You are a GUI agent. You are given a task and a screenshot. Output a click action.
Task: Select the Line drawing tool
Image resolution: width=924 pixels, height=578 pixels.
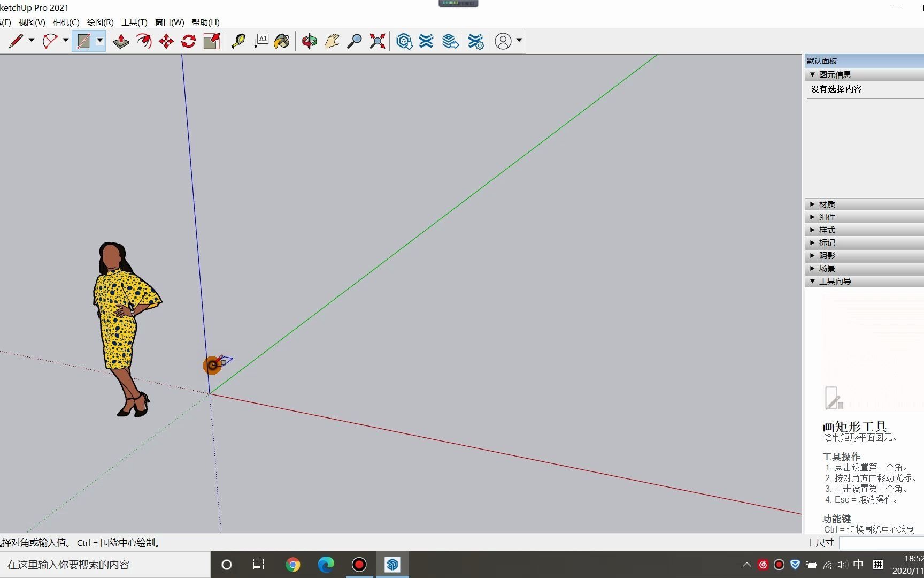pos(16,41)
